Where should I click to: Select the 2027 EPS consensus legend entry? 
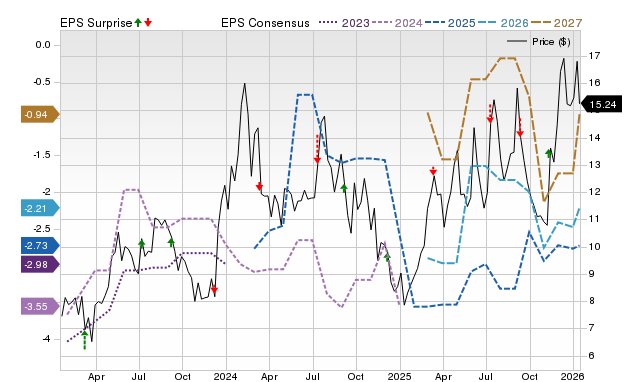(x=556, y=23)
